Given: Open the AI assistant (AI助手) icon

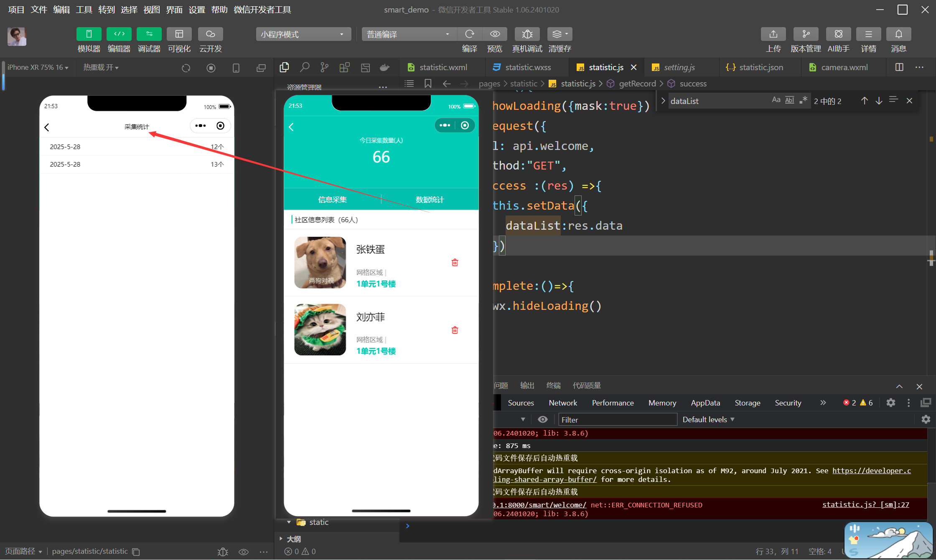Looking at the screenshot, I should 838,34.
